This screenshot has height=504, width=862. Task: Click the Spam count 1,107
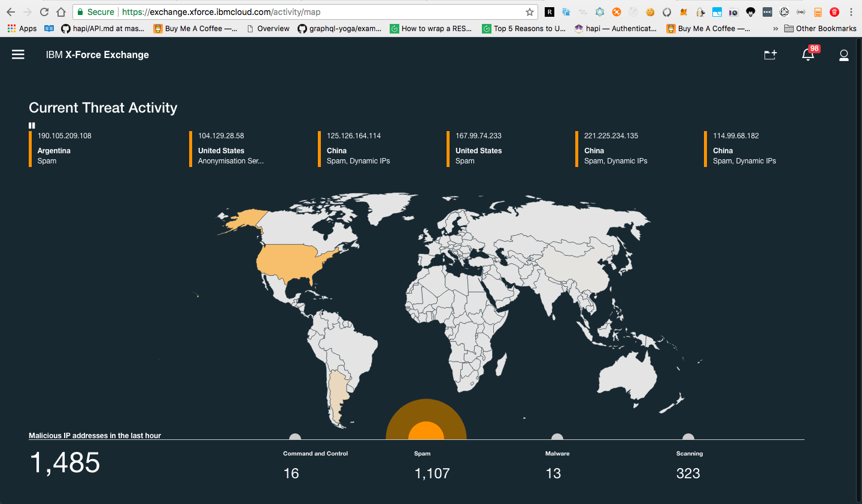pos(432,473)
